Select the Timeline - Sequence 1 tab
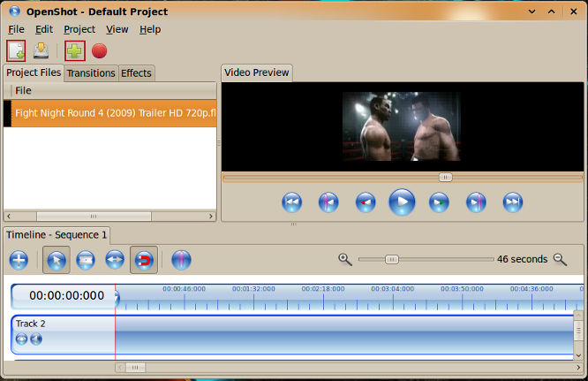Image resolution: width=588 pixels, height=381 pixels. point(57,235)
